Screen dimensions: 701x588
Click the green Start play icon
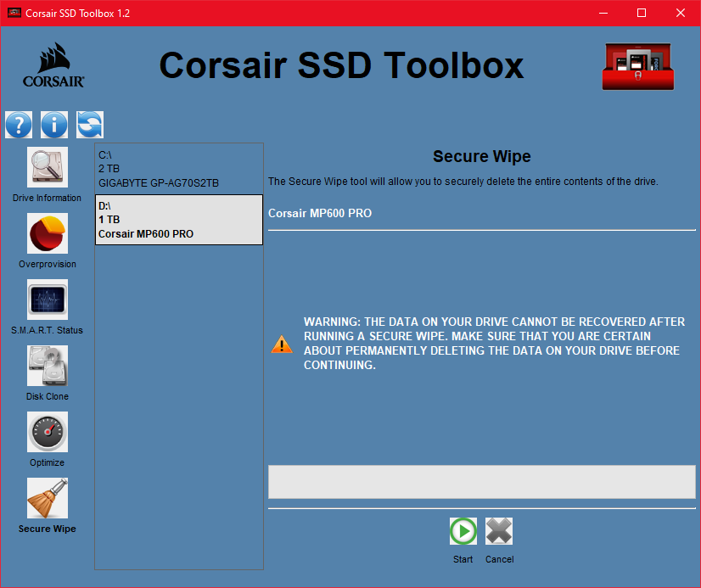coord(463,531)
